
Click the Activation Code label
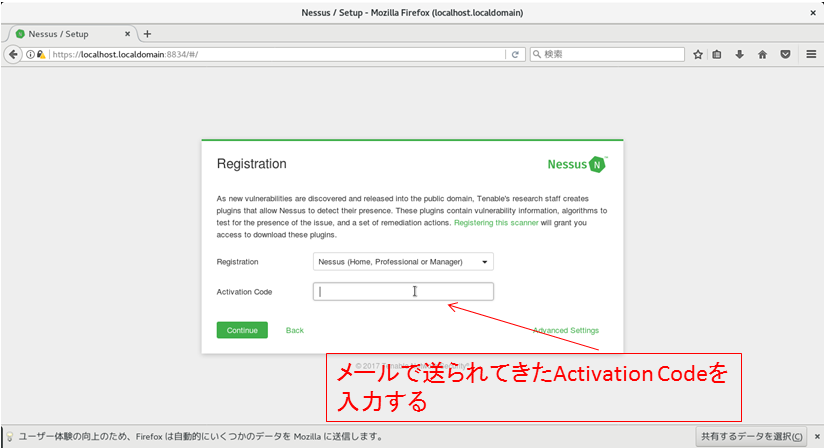click(244, 292)
